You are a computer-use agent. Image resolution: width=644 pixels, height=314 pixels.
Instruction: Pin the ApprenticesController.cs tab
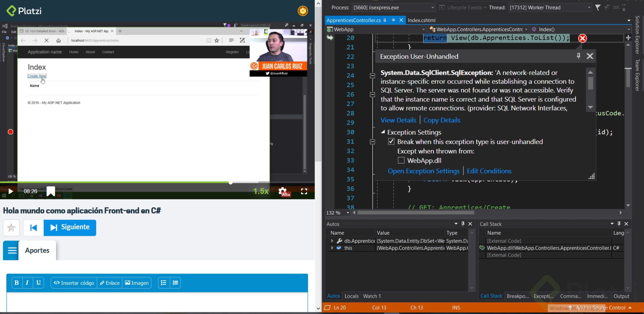click(393, 20)
